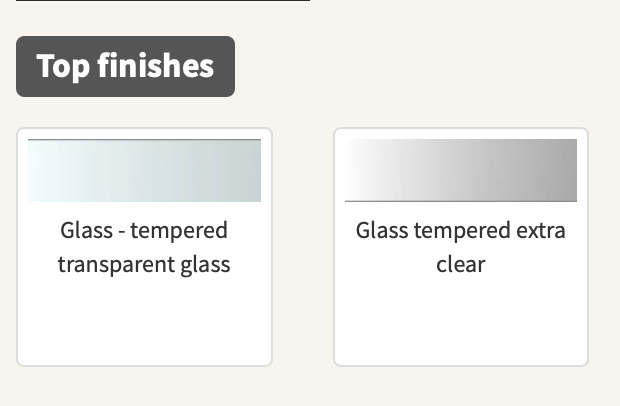Select the tempered transparent glass swatch

[x=144, y=171]
